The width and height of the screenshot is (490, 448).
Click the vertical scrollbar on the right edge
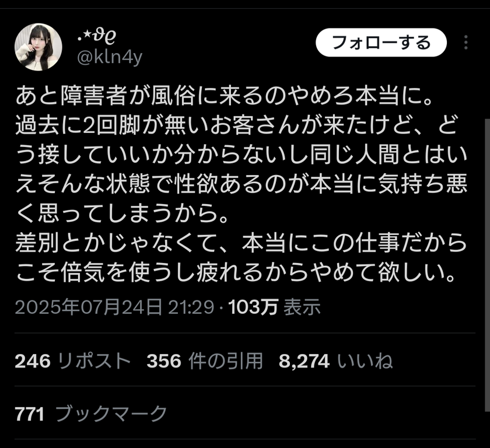tap(488, 281)
